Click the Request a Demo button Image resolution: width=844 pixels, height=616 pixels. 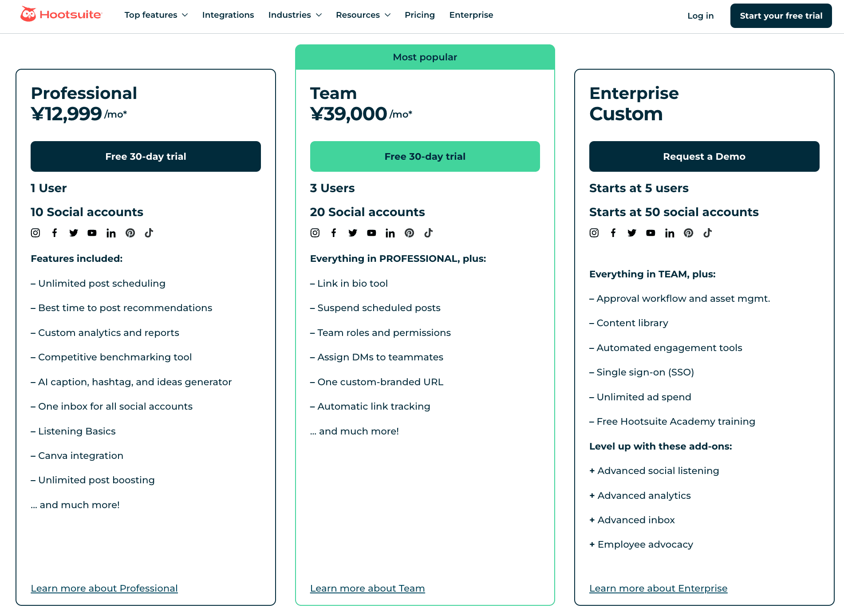click(704, 157)
